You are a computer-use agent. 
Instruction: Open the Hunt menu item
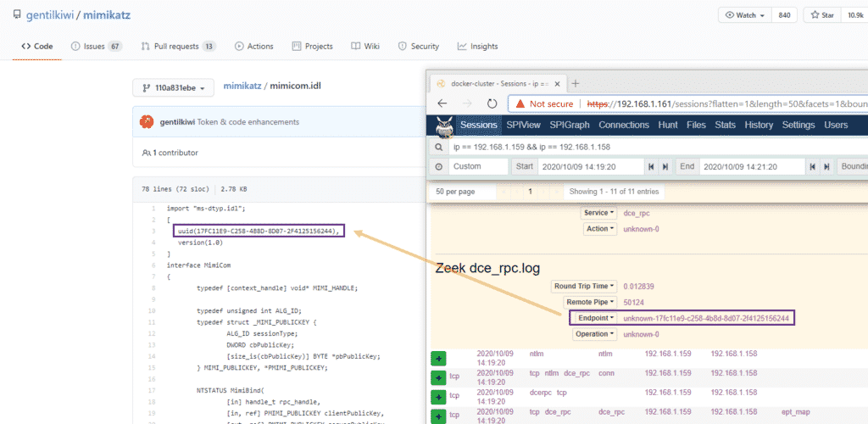click(x=668, y=125)
